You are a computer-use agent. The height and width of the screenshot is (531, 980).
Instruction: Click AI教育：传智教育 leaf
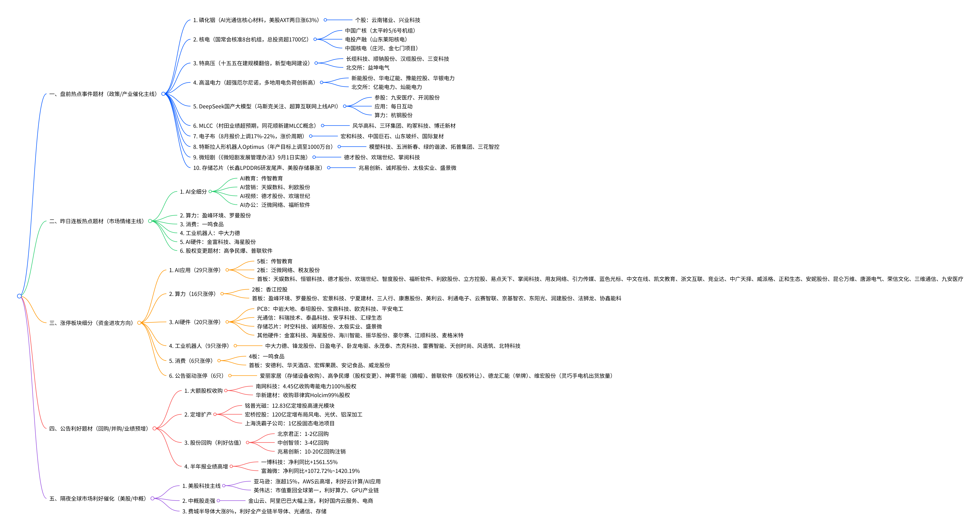coord(261,178)
